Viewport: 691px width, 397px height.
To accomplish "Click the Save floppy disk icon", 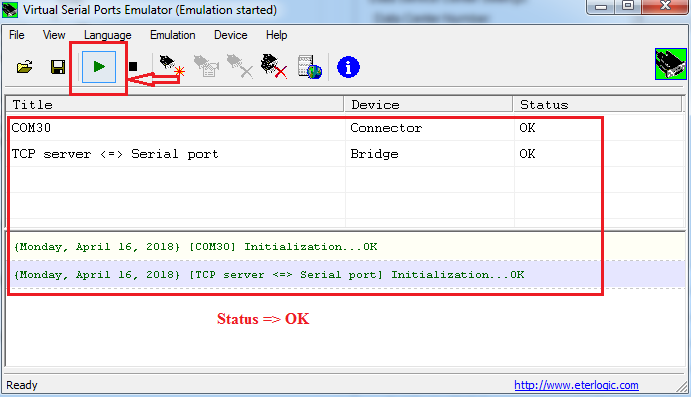I will pyautogui.click(x=58, y=67).
